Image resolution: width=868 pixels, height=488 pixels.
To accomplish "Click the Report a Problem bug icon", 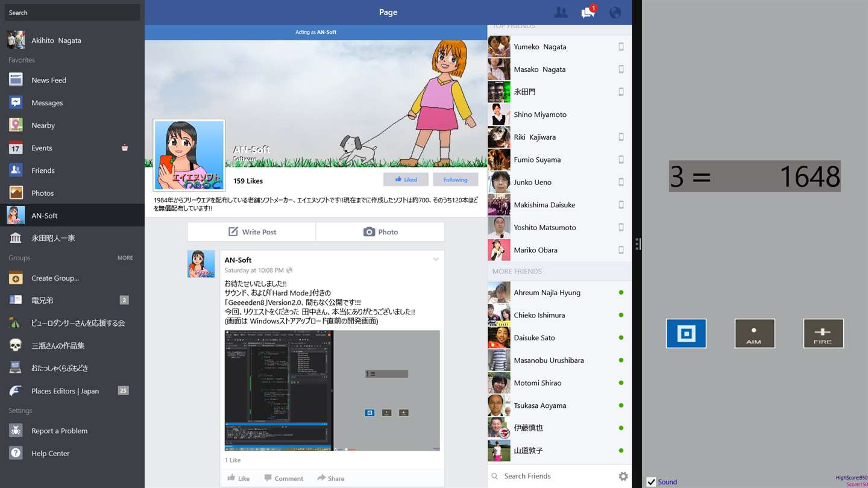I will click(x=16, y=431).
